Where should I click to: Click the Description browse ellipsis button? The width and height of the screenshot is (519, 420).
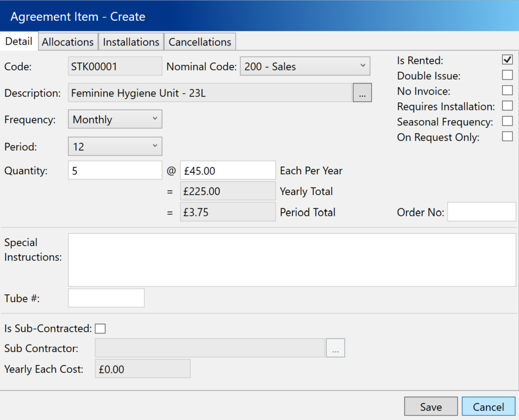[362, 93]
